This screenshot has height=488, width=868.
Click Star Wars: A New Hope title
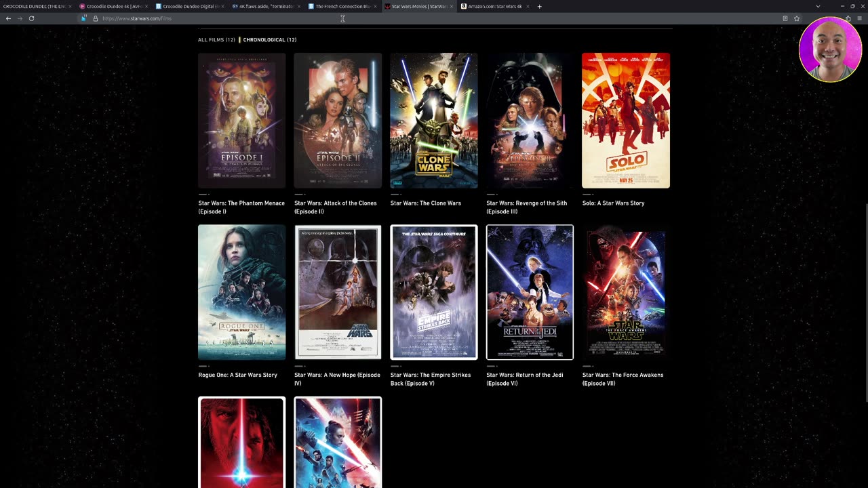pyautogui.click(x=337, y=379)
